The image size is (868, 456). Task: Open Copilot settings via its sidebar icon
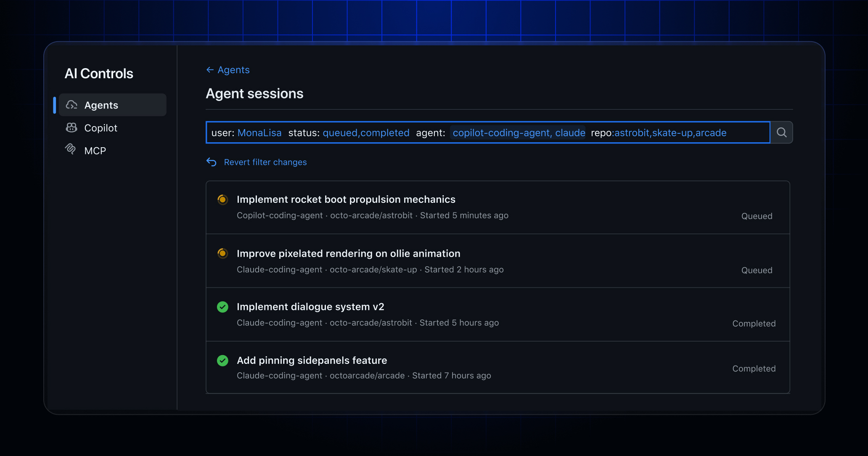(x=71, y=127)
